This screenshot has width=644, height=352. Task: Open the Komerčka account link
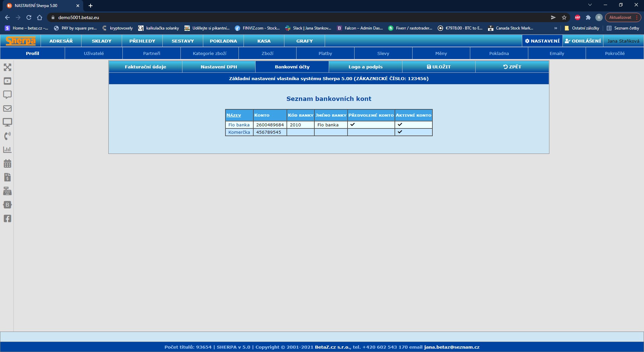[x=239, y=132]
